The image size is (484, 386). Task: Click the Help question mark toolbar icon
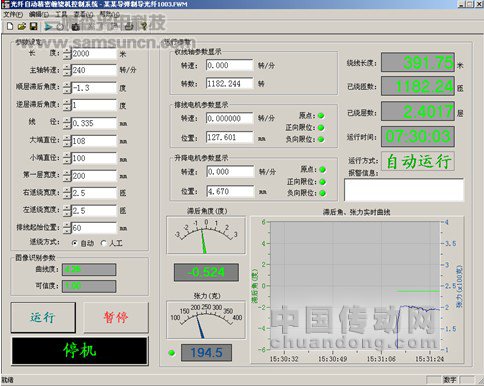pos(144,26)
